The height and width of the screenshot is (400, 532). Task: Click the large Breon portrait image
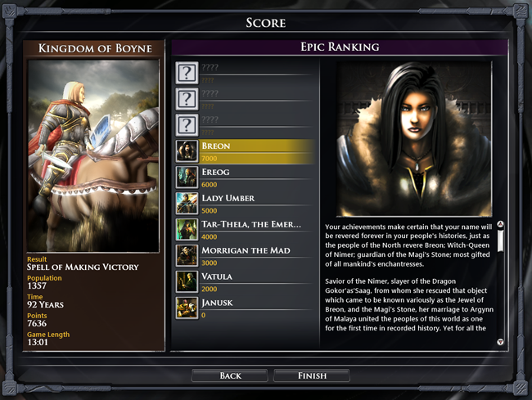414,138
